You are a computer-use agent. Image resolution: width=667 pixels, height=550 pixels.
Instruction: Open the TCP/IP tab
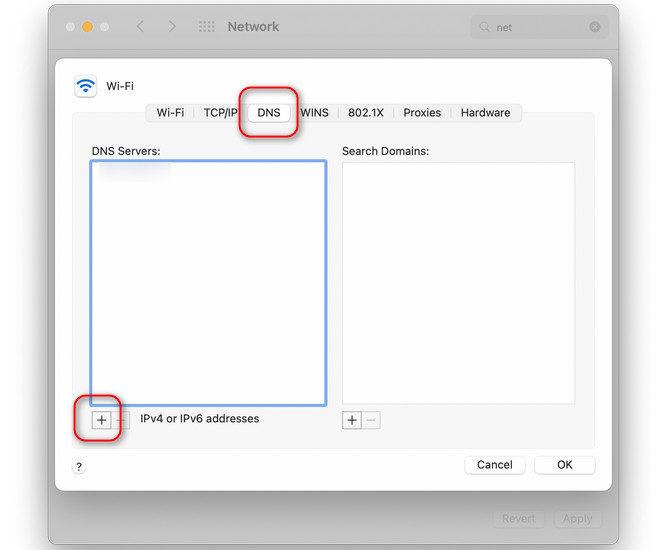point(220,113)
